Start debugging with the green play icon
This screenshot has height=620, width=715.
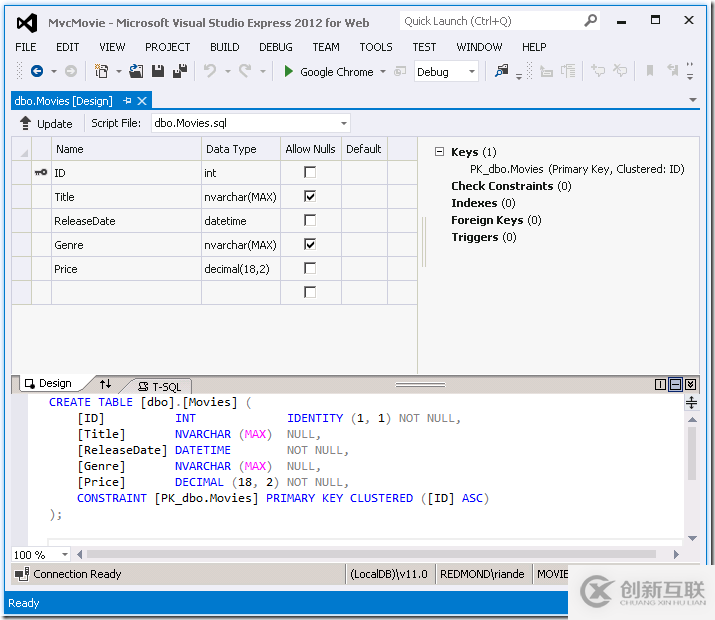[288, 72]
